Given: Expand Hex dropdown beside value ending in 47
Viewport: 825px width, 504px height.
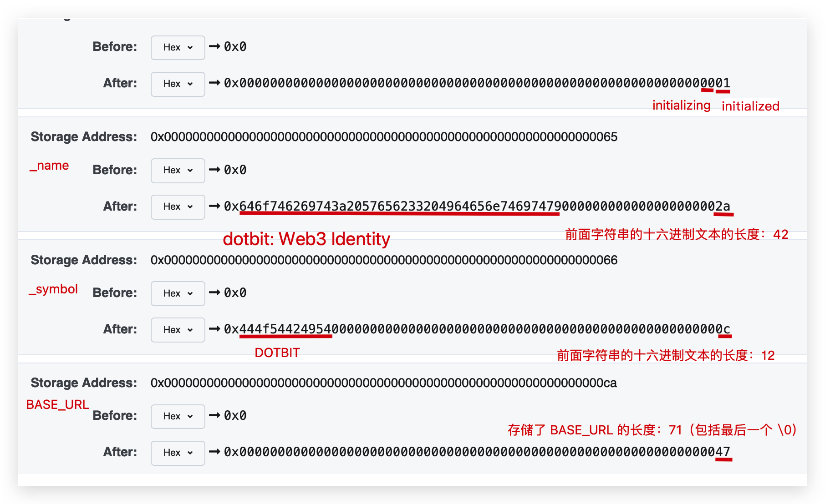Looking at the screenshot, I should (178, 453).
